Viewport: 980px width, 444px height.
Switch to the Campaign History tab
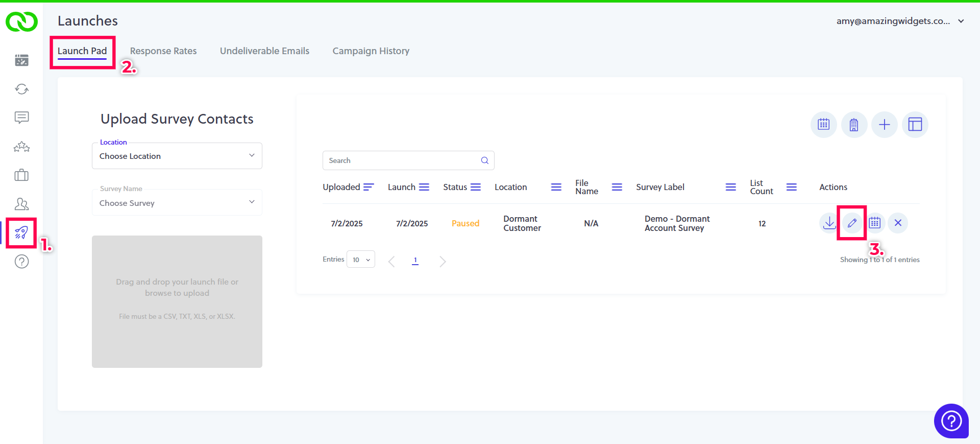click(371, 51)
